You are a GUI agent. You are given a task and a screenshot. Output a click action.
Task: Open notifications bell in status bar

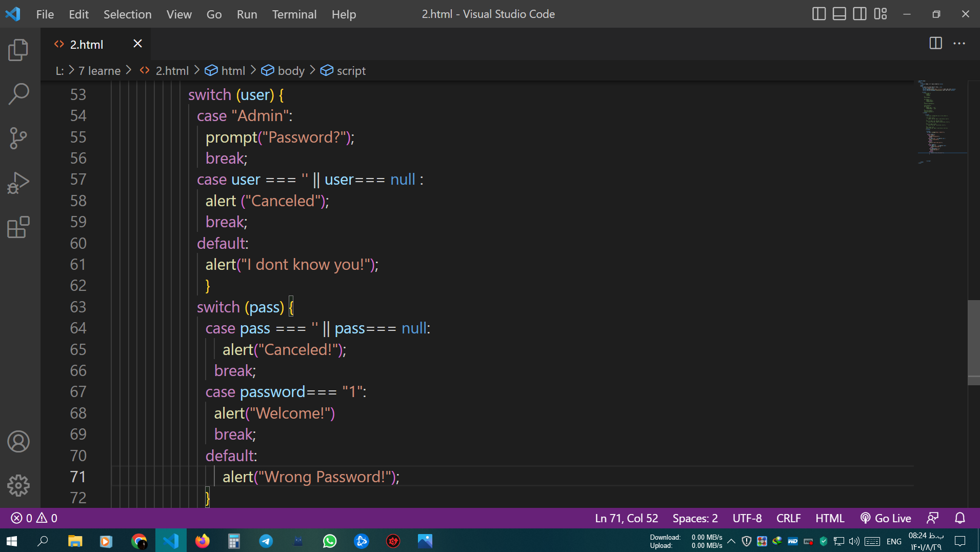click(x=960, y=518)
